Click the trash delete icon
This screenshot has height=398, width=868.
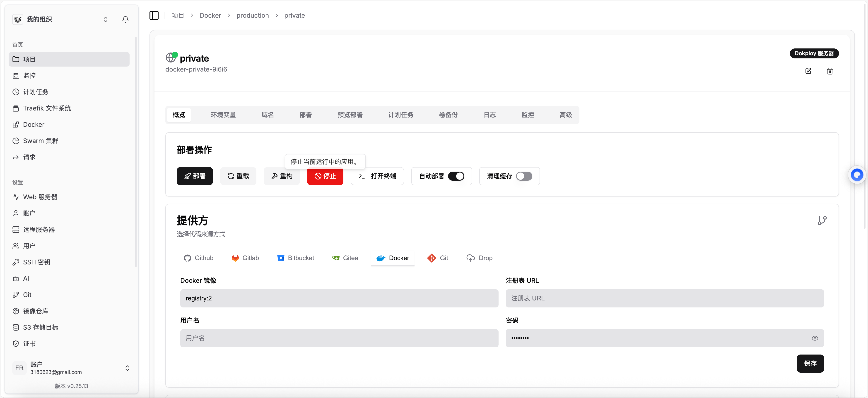coord(829,71)
